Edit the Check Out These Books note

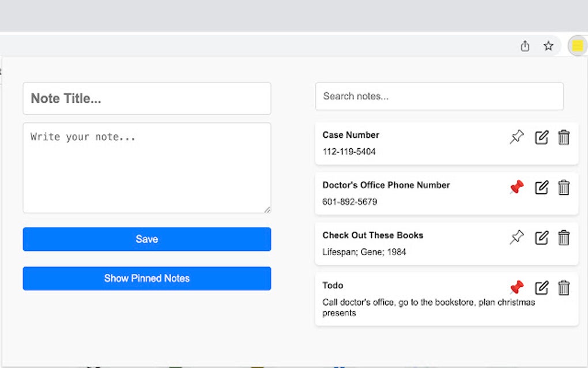point(541,237)
